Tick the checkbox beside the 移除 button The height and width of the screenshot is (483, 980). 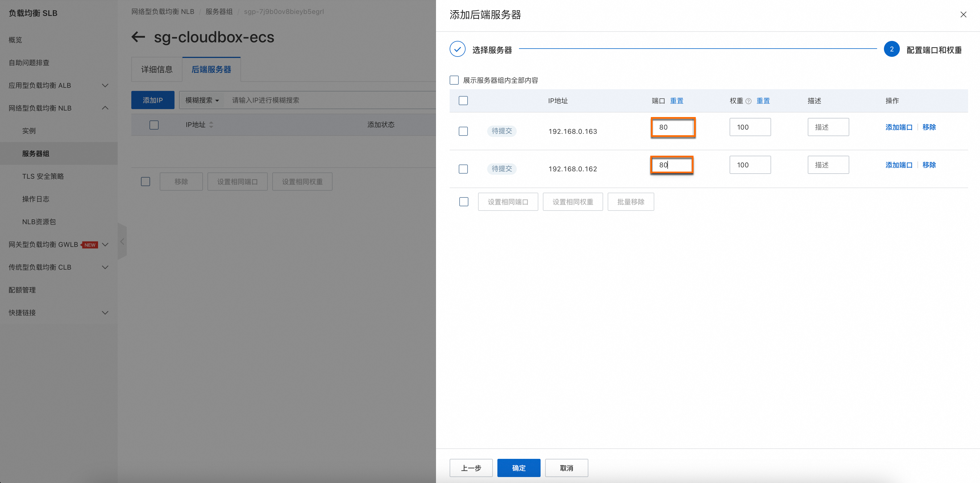pos(145,182)
